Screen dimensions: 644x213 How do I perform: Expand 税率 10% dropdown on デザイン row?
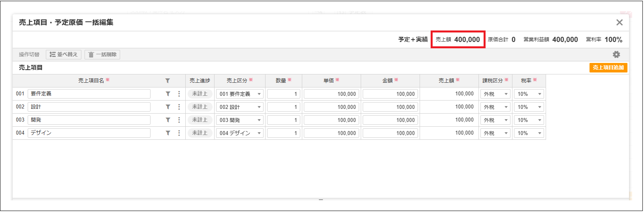tap(529, 133)
